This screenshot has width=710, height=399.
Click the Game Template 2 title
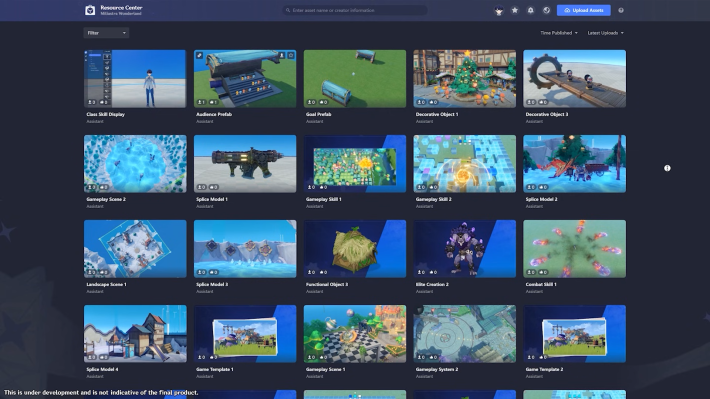(544, 370)
